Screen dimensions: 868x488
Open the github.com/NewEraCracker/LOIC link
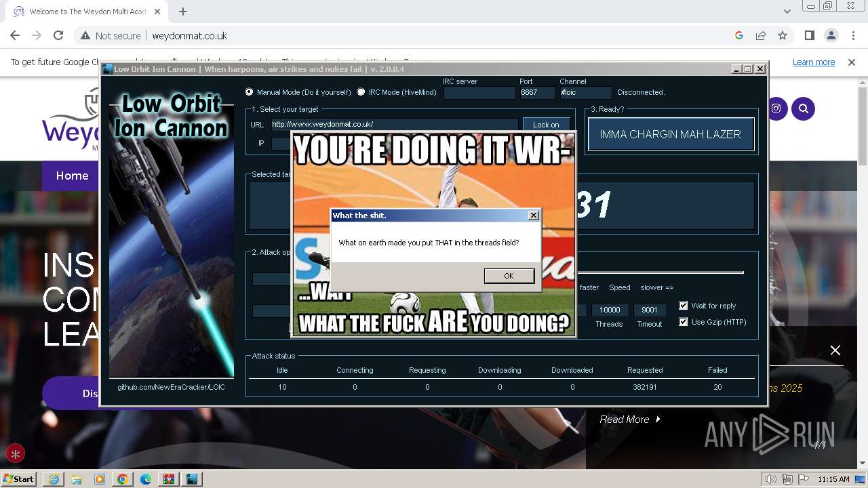(x=171, y=387)
